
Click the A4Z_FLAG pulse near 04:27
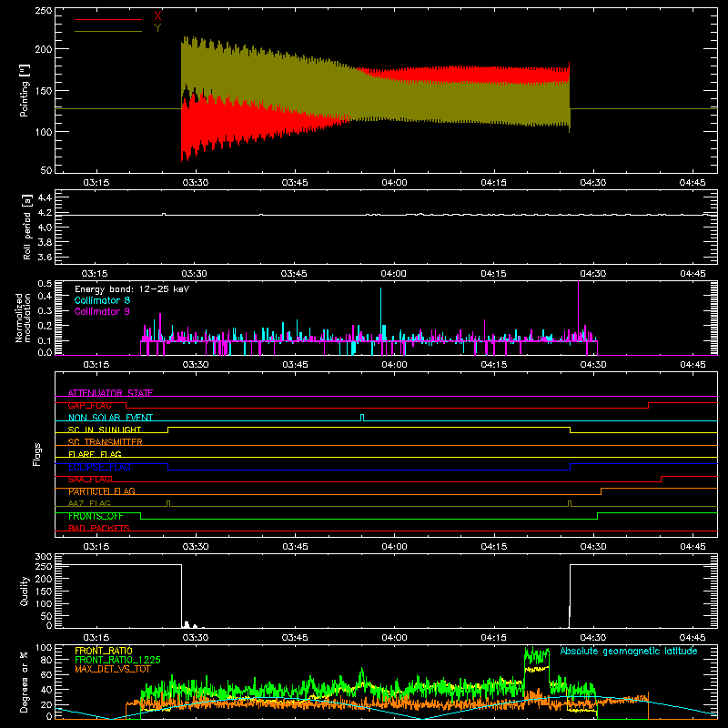570,503
